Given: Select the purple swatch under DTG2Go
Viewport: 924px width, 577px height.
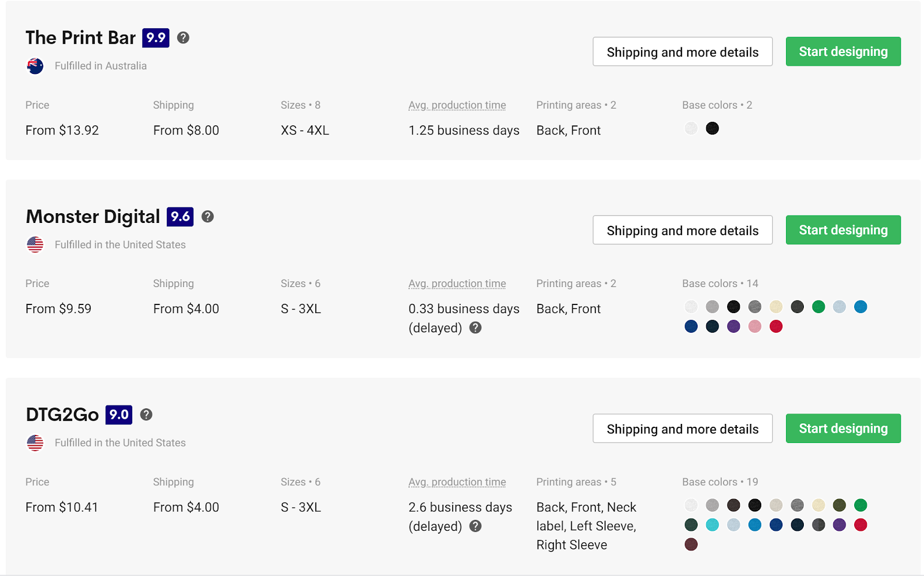Looking at the screenshot, I should (x=840, y=525).
